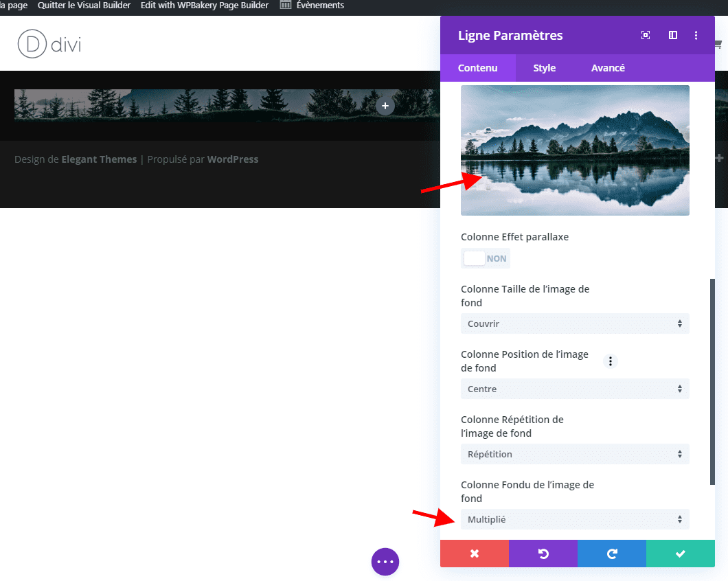Expand the settings panel to fullscreen
Image resolution: width=728 pixels, height=581 pixels.
[646, 35]
